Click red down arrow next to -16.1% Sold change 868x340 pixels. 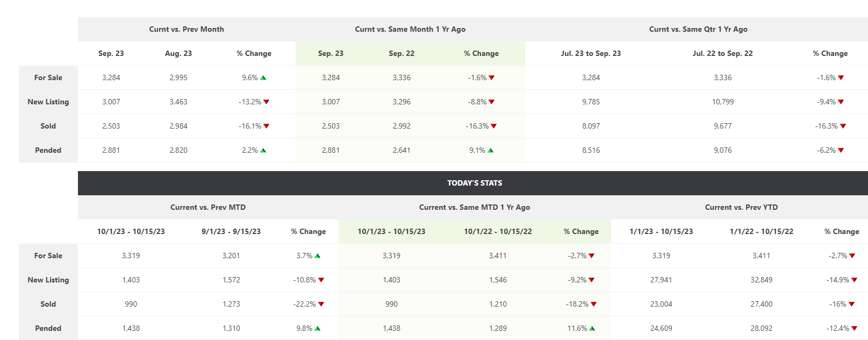click(x=267, y=126)
